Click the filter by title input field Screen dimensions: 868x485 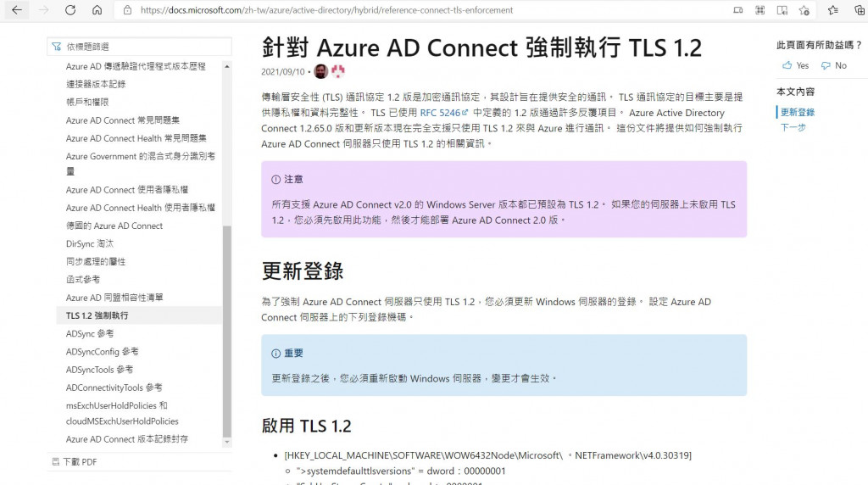point(140,47)
